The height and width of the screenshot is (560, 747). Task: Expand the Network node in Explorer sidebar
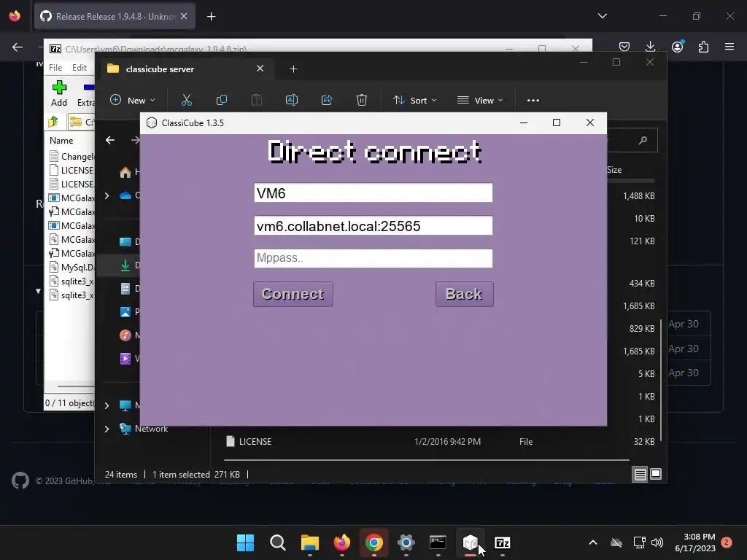107,429
